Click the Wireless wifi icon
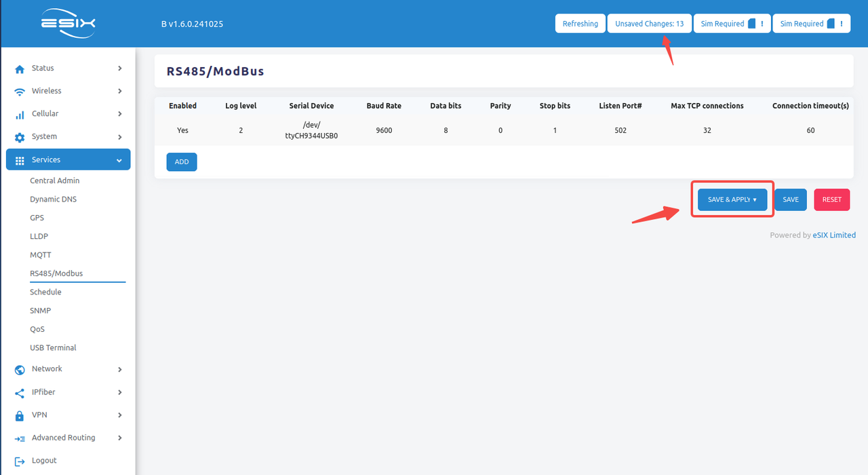Image resolution: width=868 pixels, height=475 pixels. click(x=20, y=92)
